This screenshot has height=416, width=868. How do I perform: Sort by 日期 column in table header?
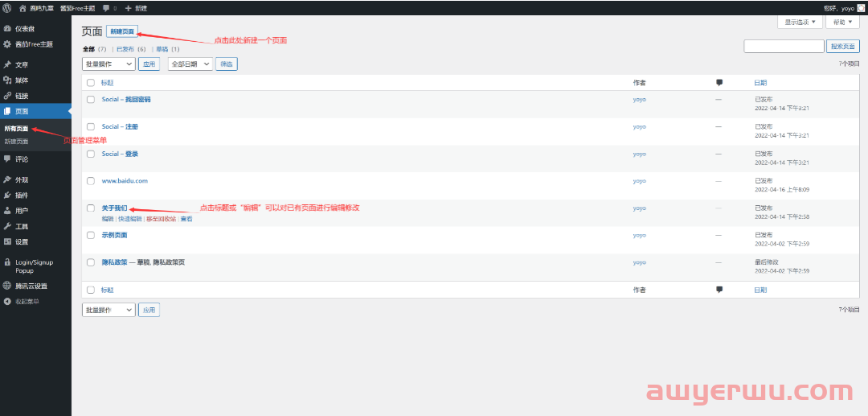[760, 83]
